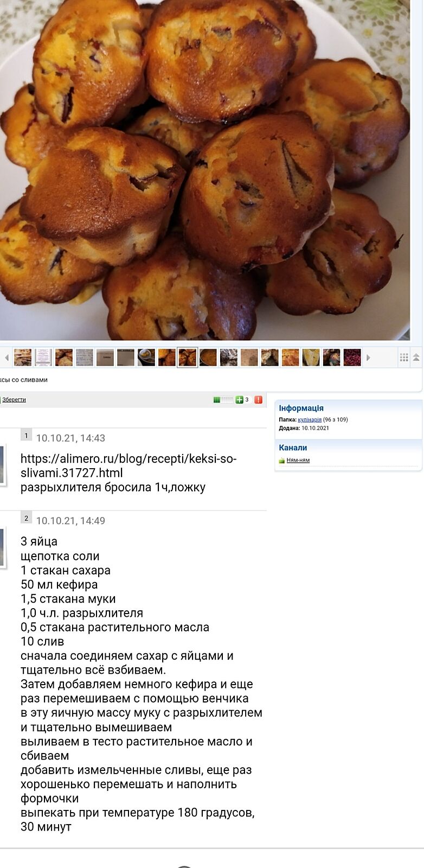Select the yellow heart-shaped pastry thumbnail
Viewport: 424px width, 868px height.
click(x=311, y=358)
